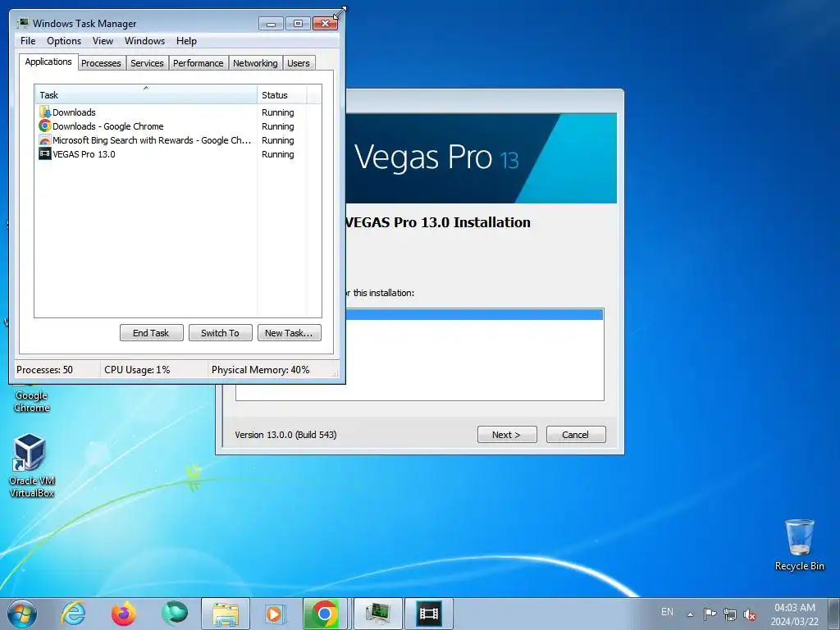Screen dimensions: 840x630
Task: Close the Windows Task Manager window
Action: tap(325, 24)
